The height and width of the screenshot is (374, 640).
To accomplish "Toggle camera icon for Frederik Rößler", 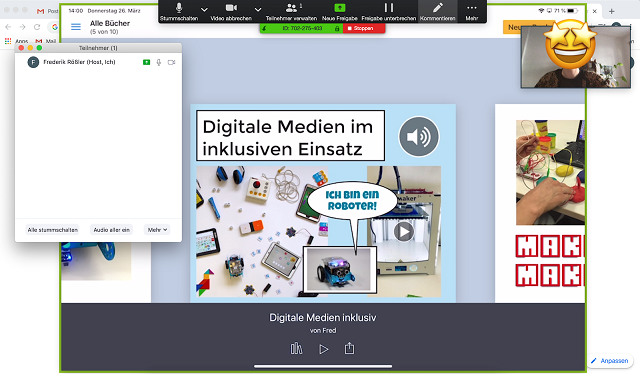I will tap(171, 62).
